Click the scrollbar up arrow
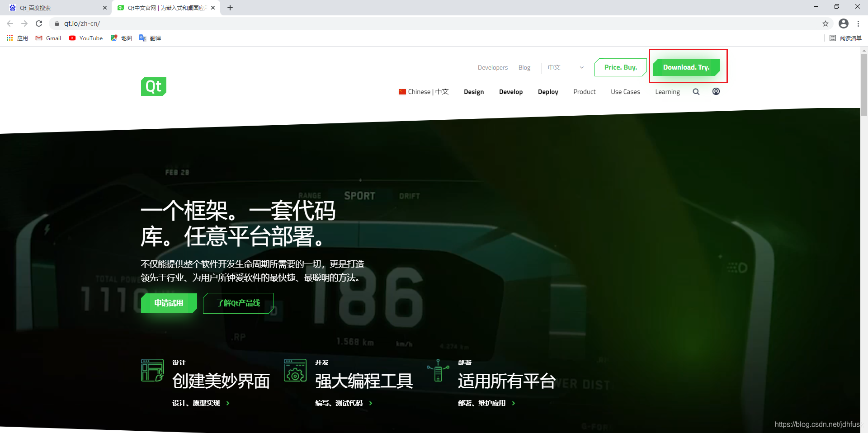868x433 pixels. tap(864, 50)
